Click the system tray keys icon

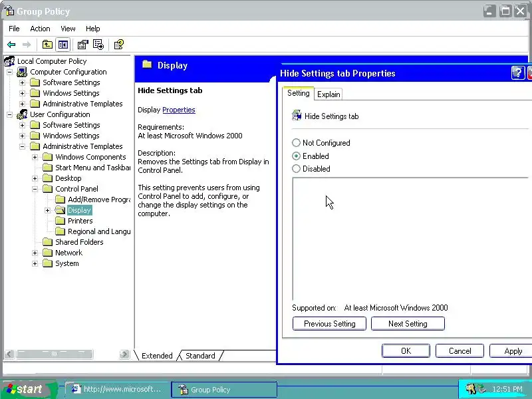pyautogui.click(x=471, y=388)
